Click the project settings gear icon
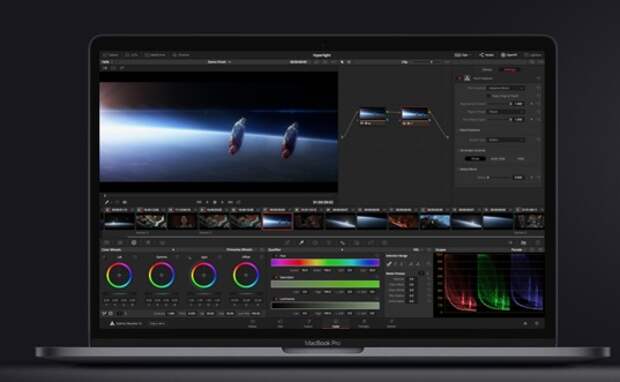Image resolution: width=620 pixels, height=382 pixels. [537, 323]
